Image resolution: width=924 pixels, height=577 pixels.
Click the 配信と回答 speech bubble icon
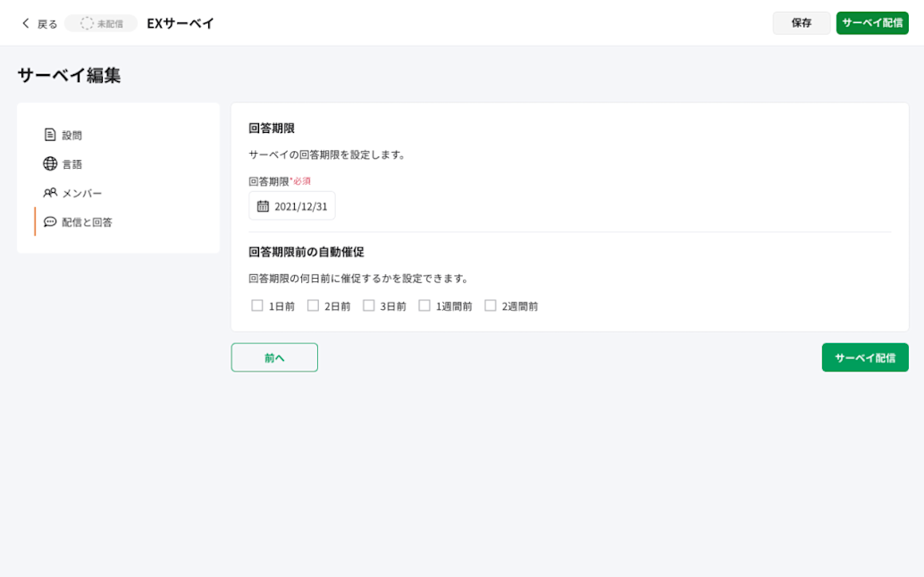[50, 221]
